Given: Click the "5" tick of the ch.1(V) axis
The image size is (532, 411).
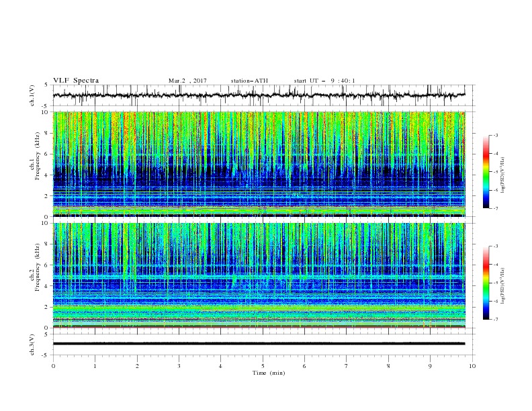Looking at the screenshot, I should point(48,85).
